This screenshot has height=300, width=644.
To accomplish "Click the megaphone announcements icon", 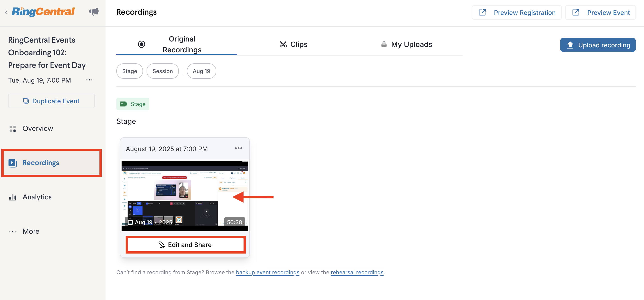I will [94, 12].
